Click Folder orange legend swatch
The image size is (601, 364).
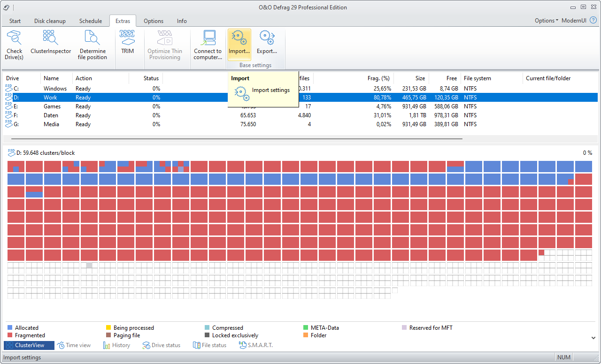[x=306, y=335]
